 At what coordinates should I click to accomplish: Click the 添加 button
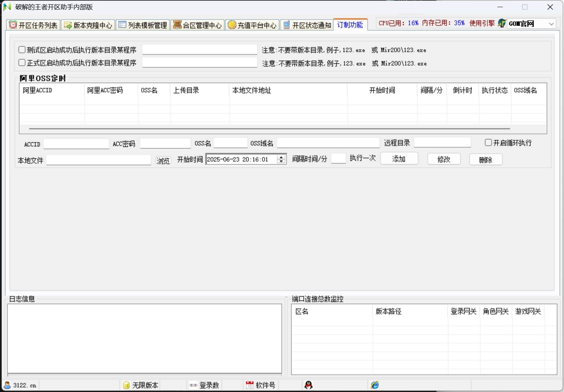click(399, 159)
